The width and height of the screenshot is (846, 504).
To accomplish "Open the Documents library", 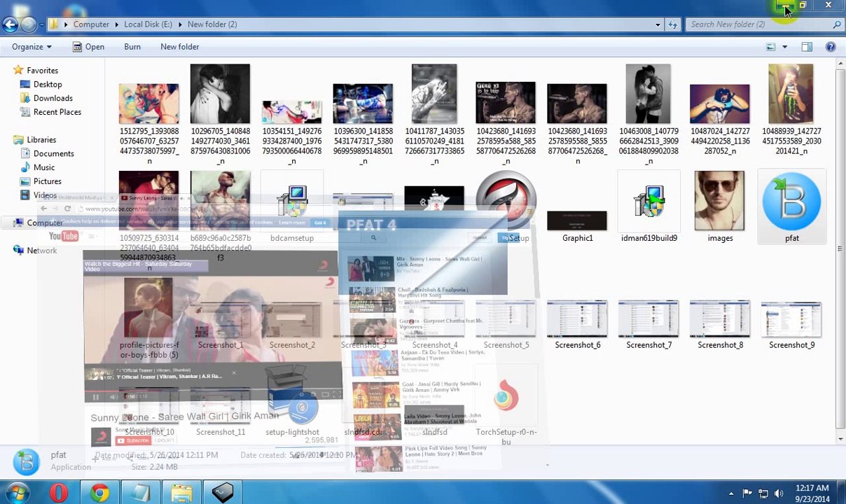I will click(53, 153).
